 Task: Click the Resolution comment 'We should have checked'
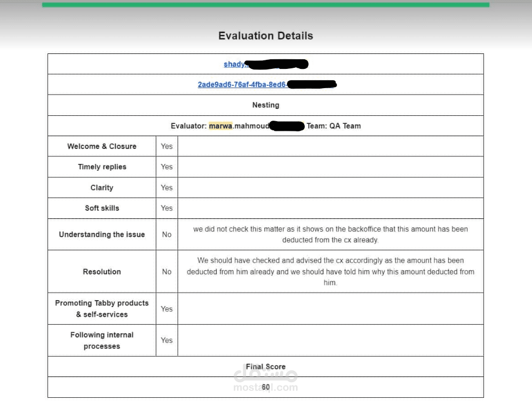pyautogui.click(x=330, y=272)
